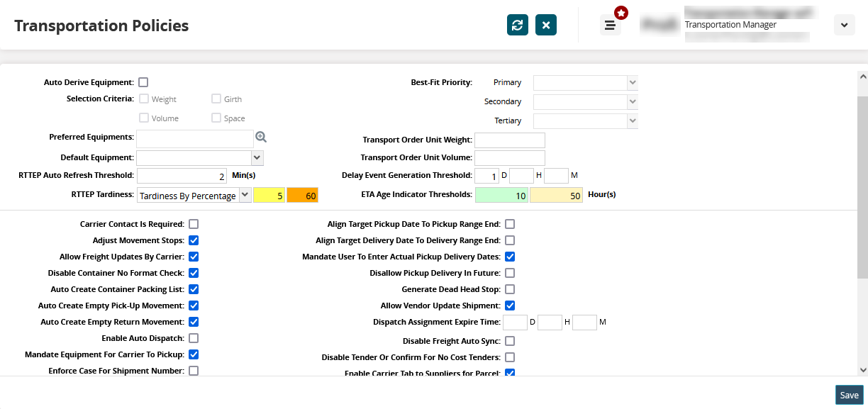The width and height of the screenshot is (868, 409).
Task: Open the hamburger menu icon
Action: (609, 26)
